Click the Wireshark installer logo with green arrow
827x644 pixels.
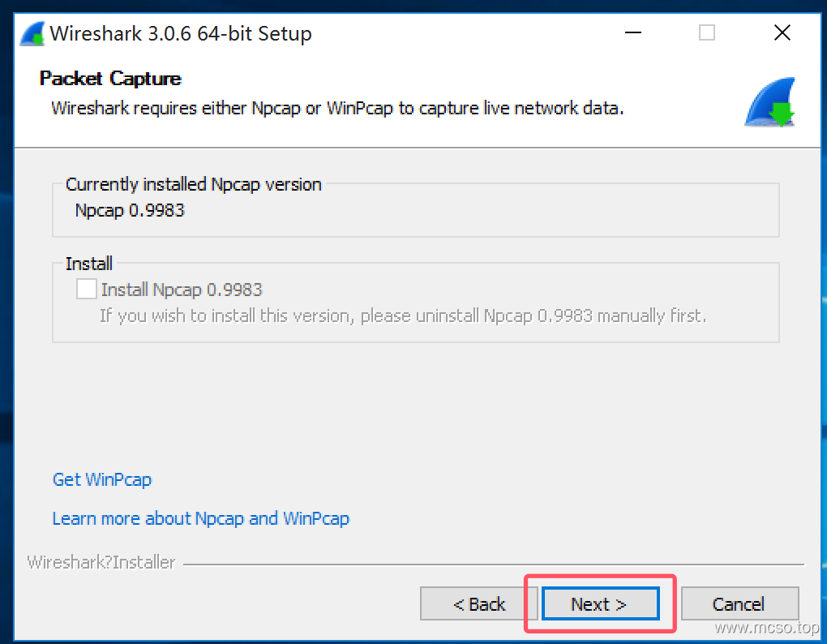769,102
